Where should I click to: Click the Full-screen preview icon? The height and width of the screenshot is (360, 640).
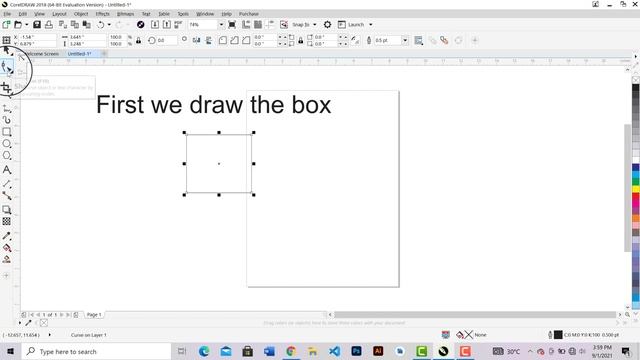pyautogui.click(x=232, y=24)
